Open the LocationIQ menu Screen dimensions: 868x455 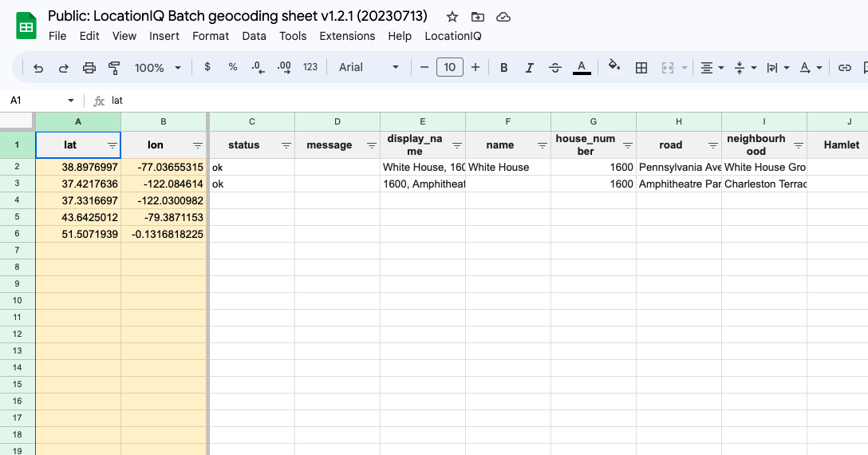[453, 36]
